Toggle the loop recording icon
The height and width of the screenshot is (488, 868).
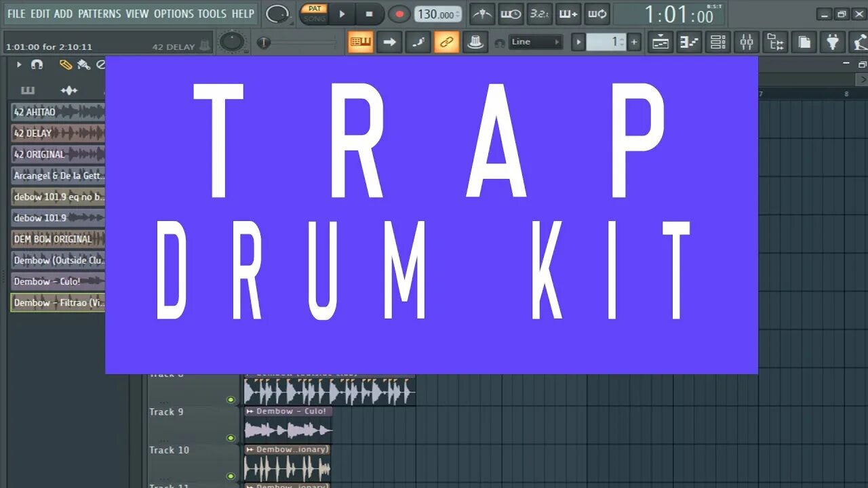pyautogui.click(x=597, y=14)
